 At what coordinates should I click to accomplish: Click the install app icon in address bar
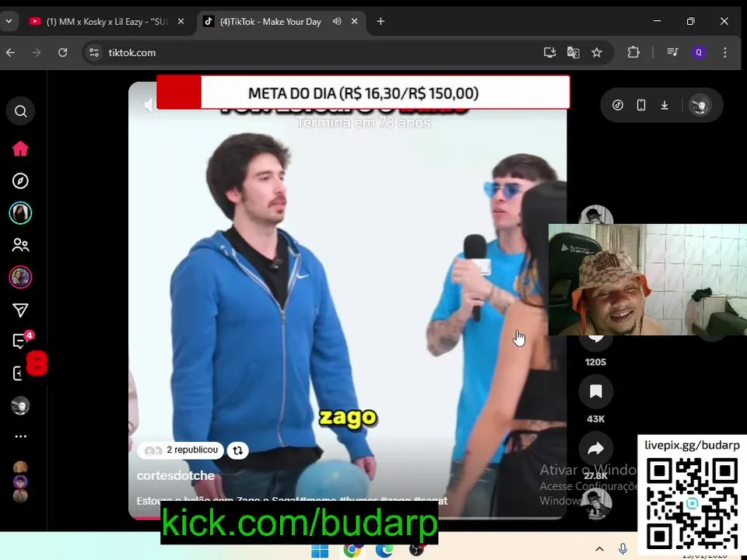pos(550,52)
